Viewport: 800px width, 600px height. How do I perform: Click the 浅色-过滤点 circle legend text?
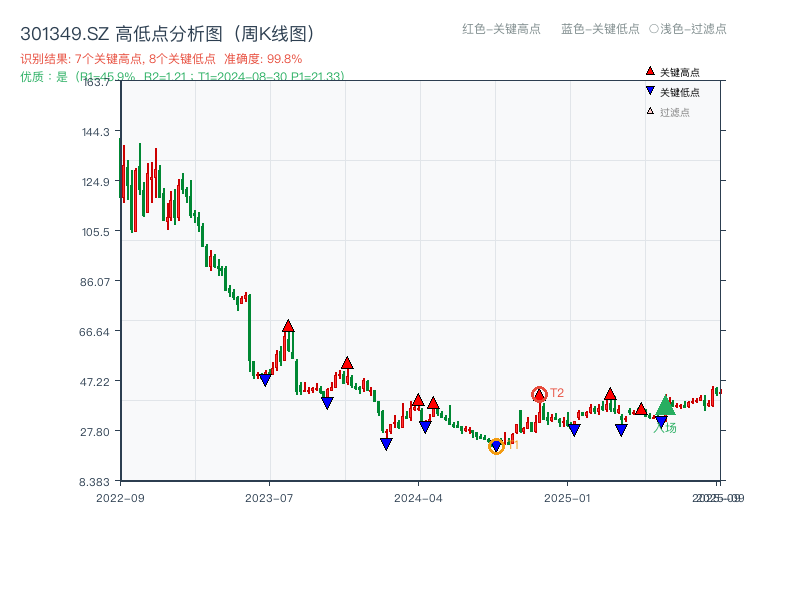coord(690,30)
